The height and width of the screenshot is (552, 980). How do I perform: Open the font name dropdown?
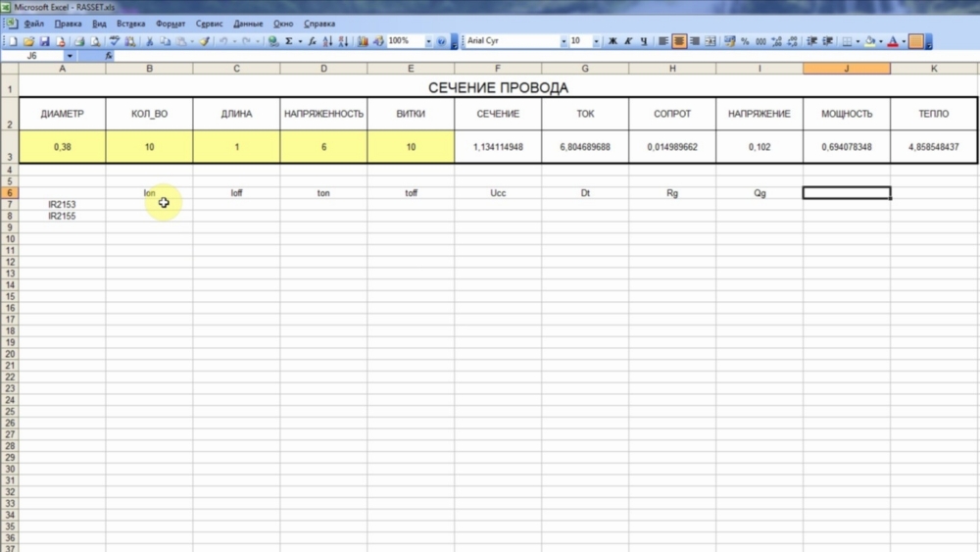click(x=563, y=41)
